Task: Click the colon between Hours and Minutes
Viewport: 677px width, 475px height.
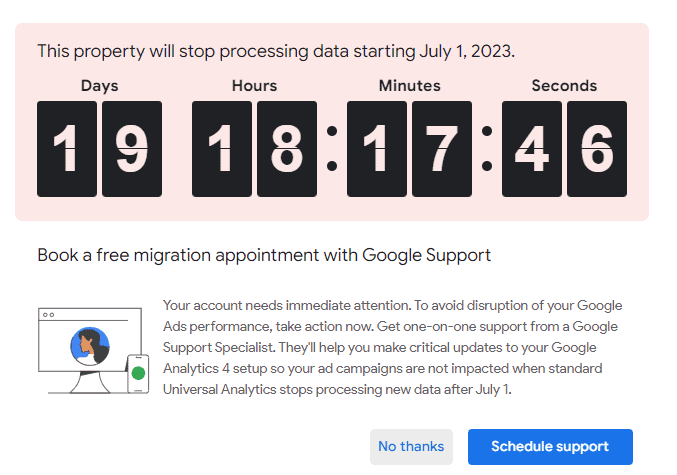Action: pyautogui.click(x=332, y=149)
